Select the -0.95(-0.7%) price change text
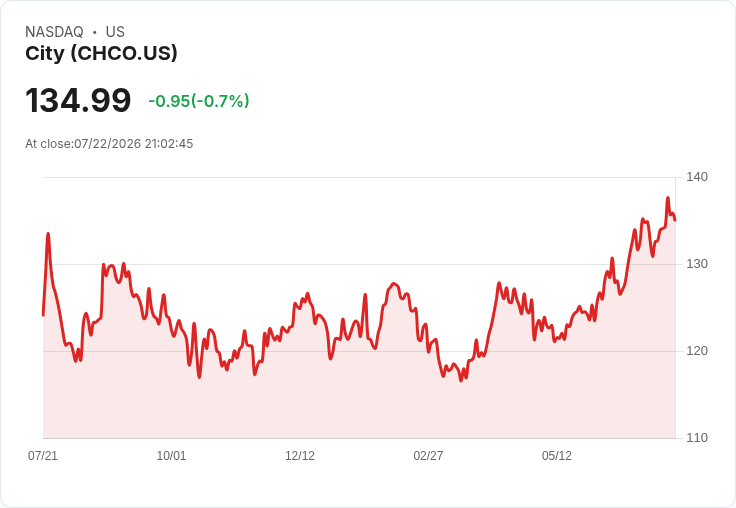The width and height of the screenshot is (736, 508). click(199, 101)
